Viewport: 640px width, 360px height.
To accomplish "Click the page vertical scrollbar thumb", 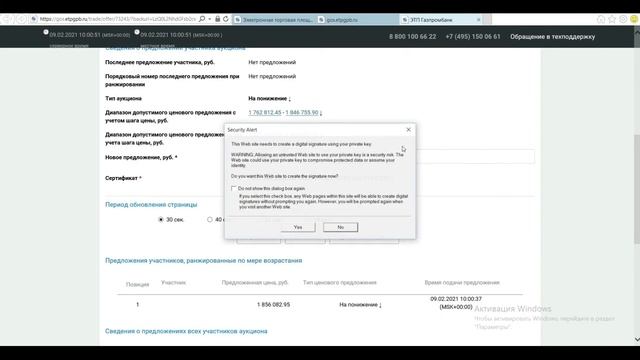I will click(x=637, y=190).
